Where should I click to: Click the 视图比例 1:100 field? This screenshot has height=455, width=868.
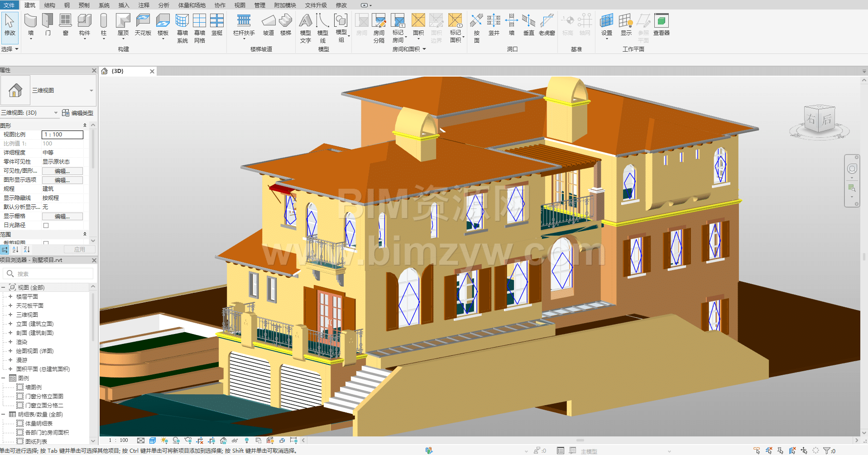[x=62, y=135]
